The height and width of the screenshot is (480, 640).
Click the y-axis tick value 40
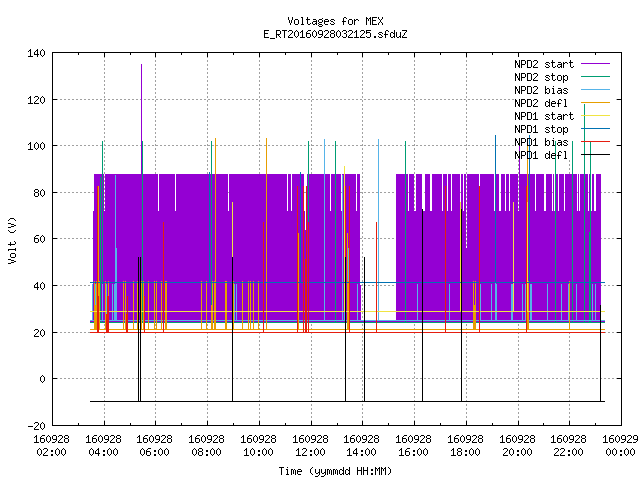(39, 286)
